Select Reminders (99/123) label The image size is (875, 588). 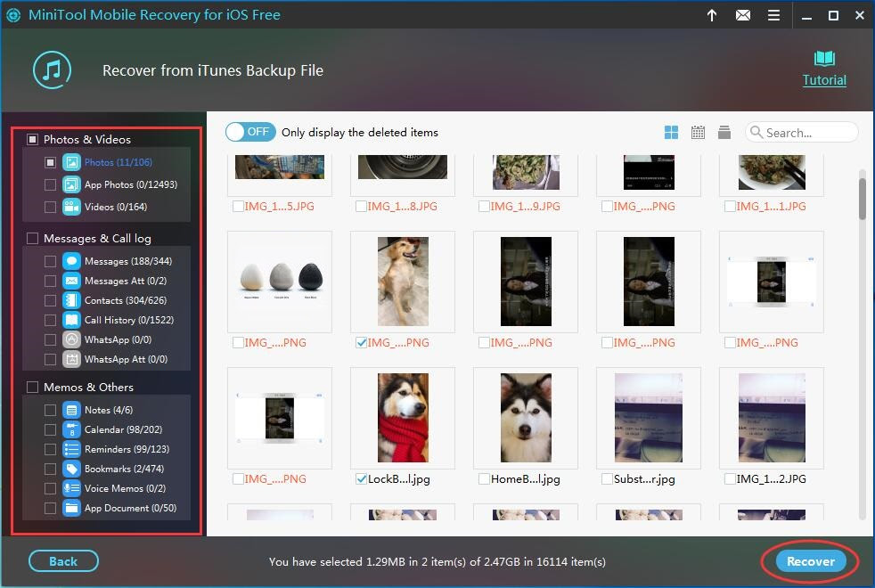(x=127, y=449)
